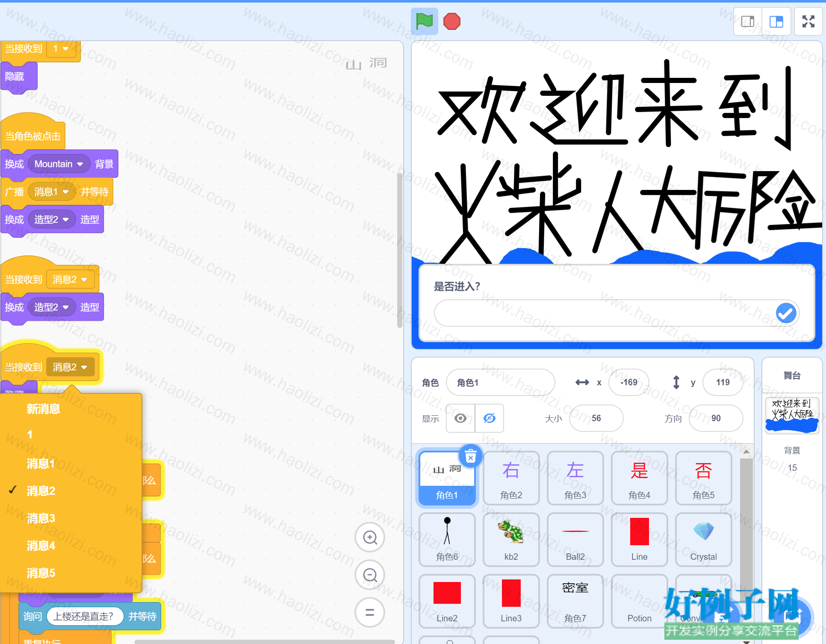Open the message dropdown showing 1
Viewport: 826px width, 644px height.
pyautogui.click(x=61, y=49)
